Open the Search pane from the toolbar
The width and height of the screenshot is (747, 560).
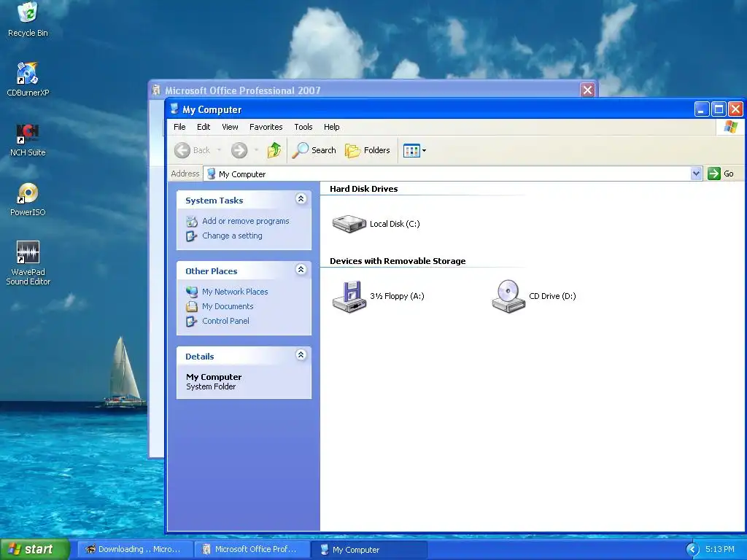point(314,150)
